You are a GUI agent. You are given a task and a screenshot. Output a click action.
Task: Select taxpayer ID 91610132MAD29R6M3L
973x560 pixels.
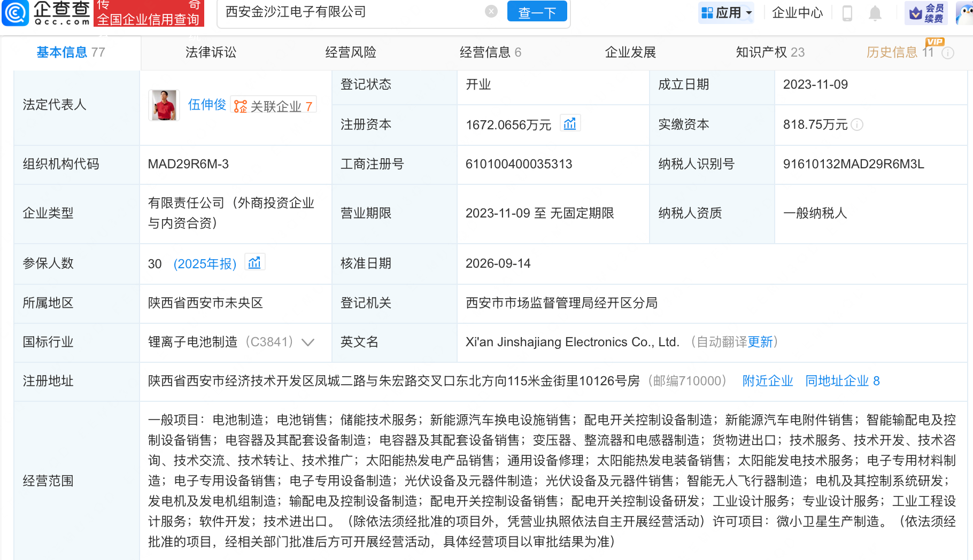coord(853,164)
